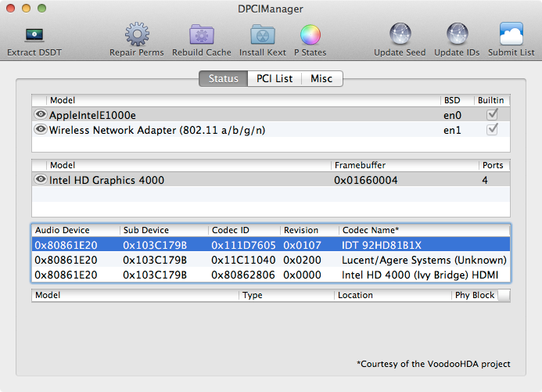
Task: Toggle Builtin checkbox for Wireless Network Adapter
Action: click(x=492, y=129)
